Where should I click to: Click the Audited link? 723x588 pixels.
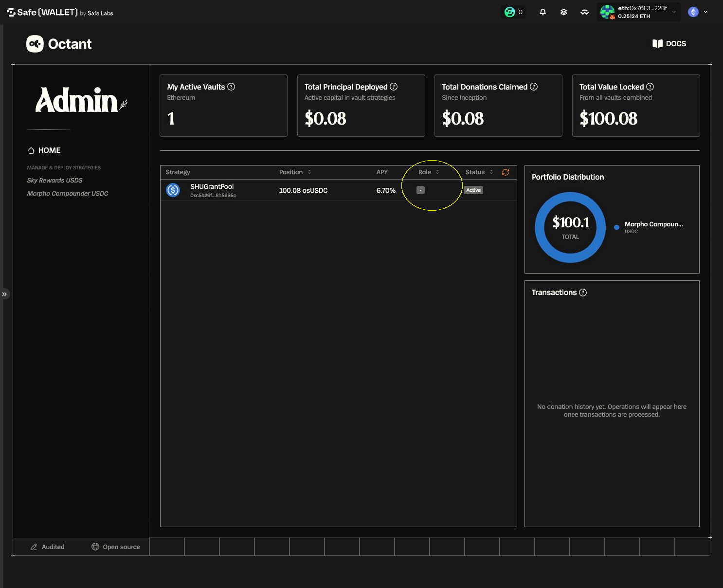47,547
